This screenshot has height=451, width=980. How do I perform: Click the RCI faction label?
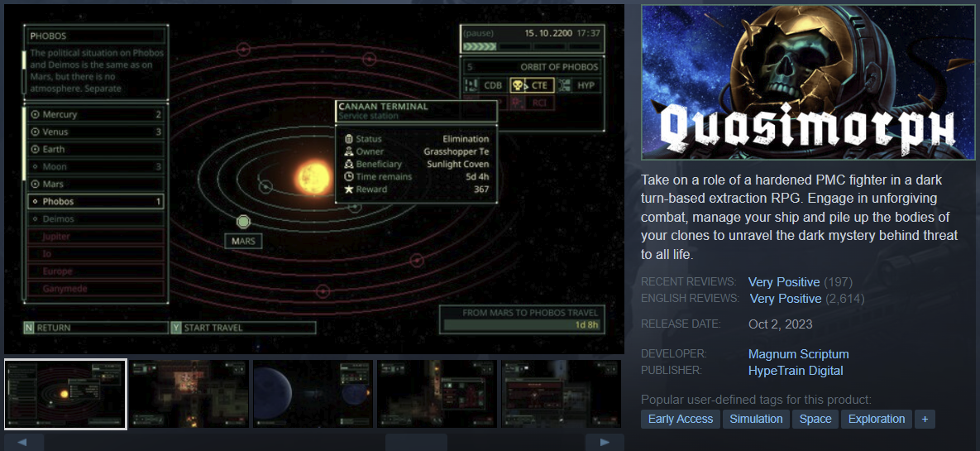point(539,102)
